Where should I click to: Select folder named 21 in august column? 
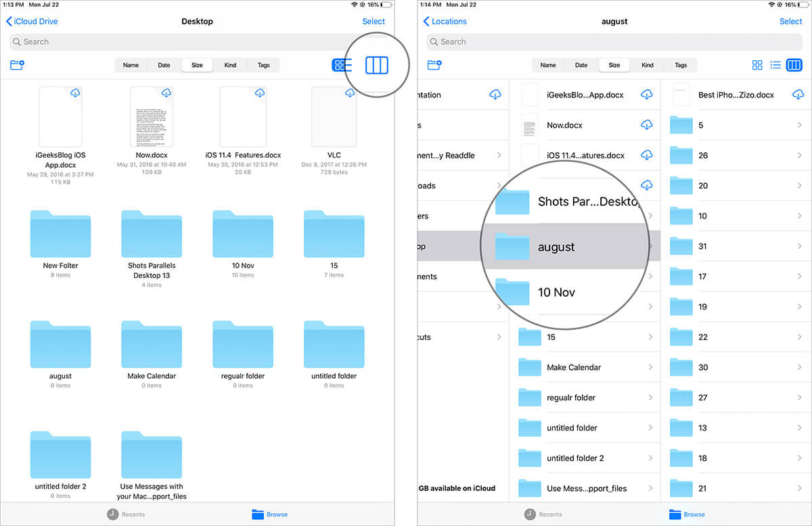coord(736,488)
